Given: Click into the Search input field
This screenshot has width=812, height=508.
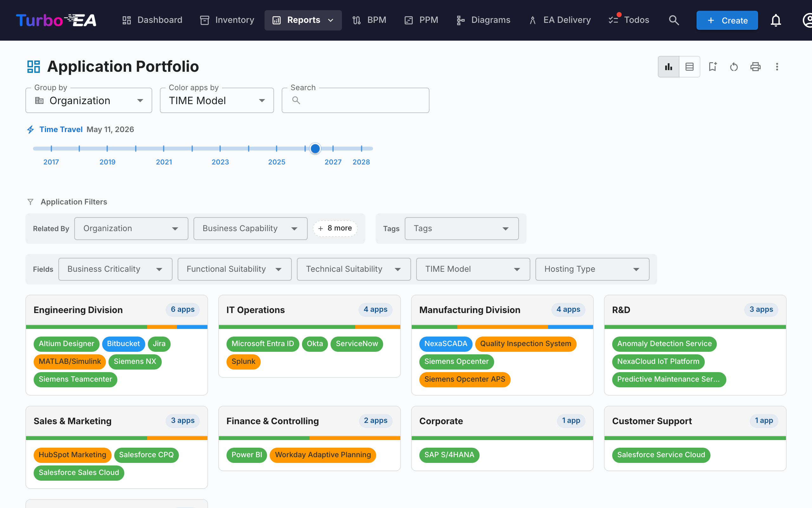Looking at the screenshot, I should [355, 100].
